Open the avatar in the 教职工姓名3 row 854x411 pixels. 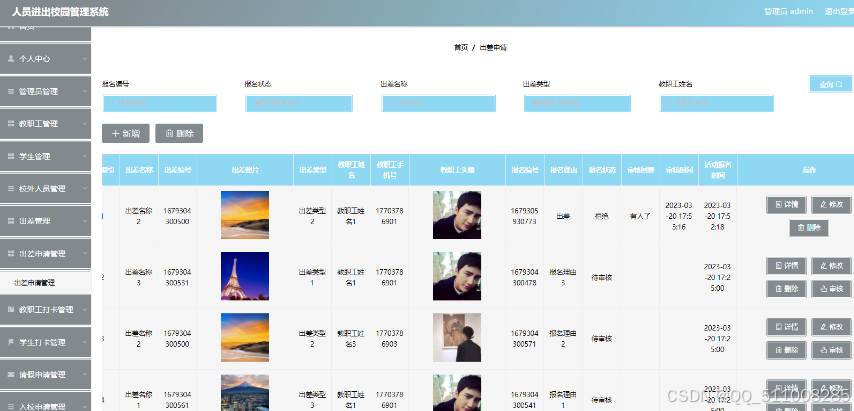pos(457,338)
